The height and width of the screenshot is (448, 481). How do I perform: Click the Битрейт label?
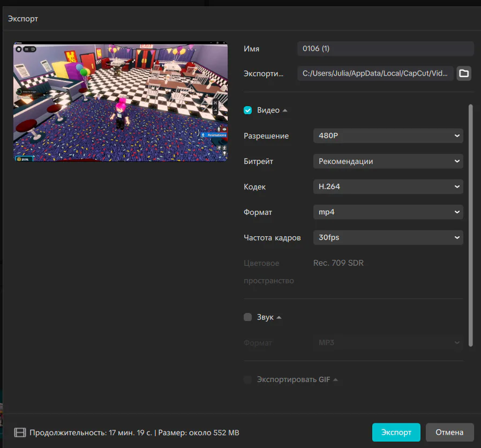(x=258, y=161)
